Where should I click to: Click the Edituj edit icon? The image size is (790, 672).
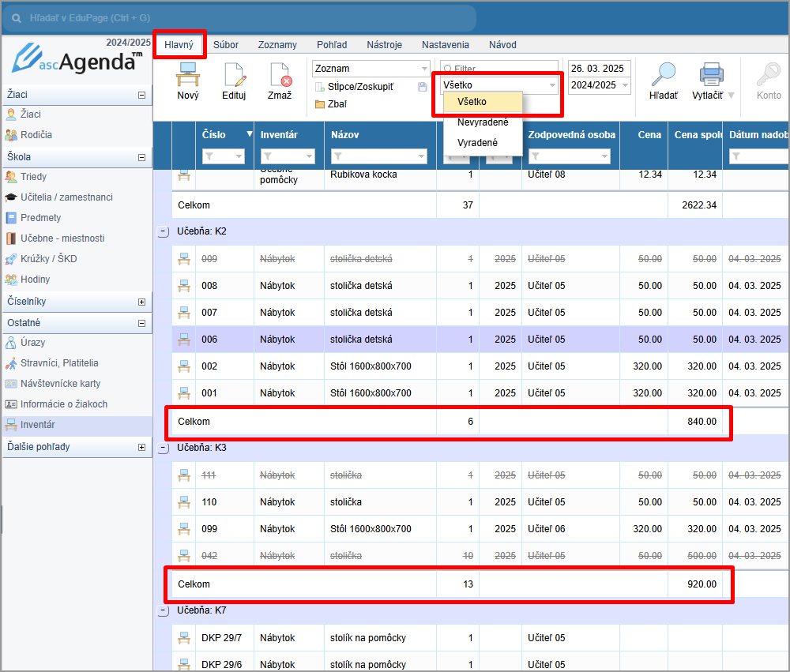(234, 74)
